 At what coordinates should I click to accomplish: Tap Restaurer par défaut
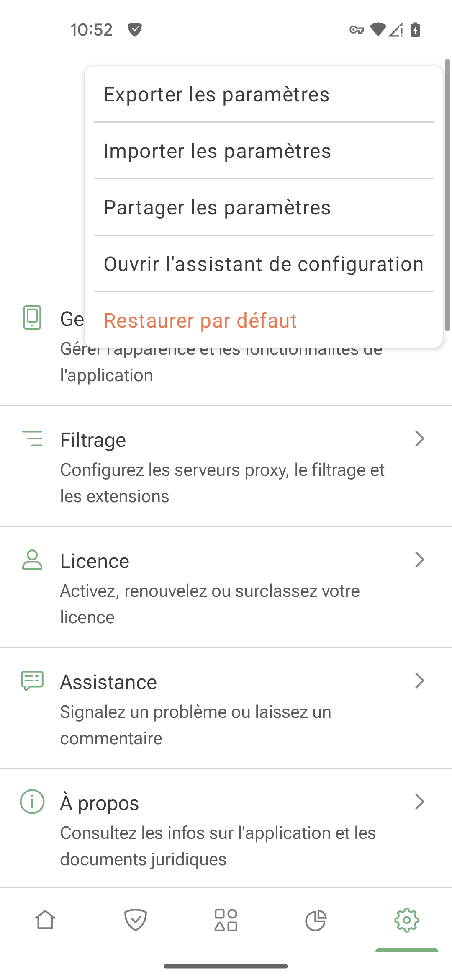(x=200, y=321)
